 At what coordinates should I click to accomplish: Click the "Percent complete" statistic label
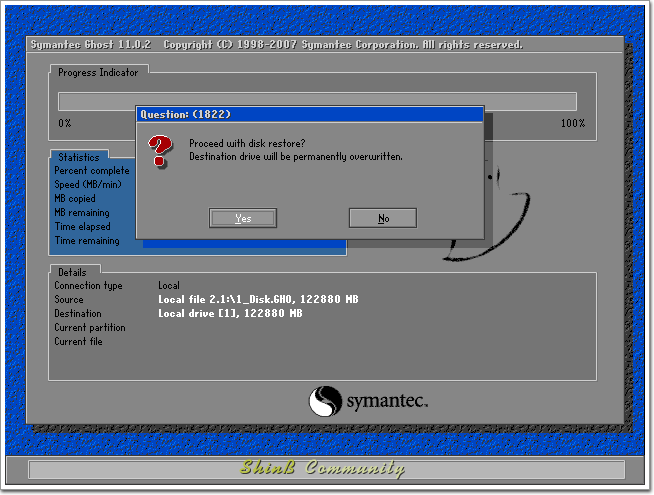[x=92, y=171]
